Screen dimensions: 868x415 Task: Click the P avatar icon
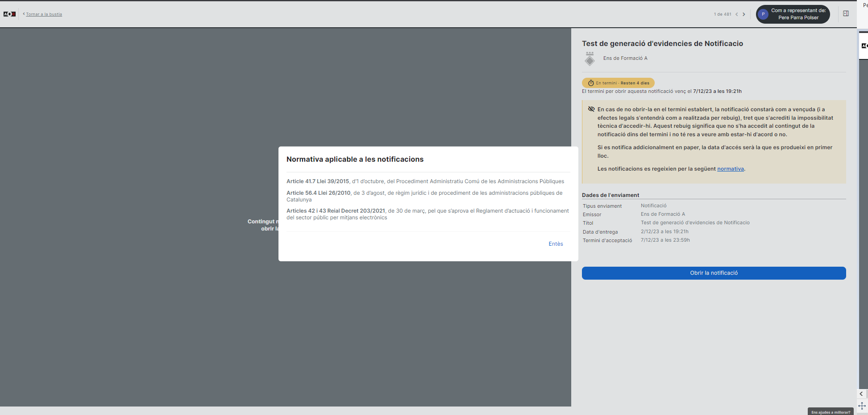click(763, 14)
